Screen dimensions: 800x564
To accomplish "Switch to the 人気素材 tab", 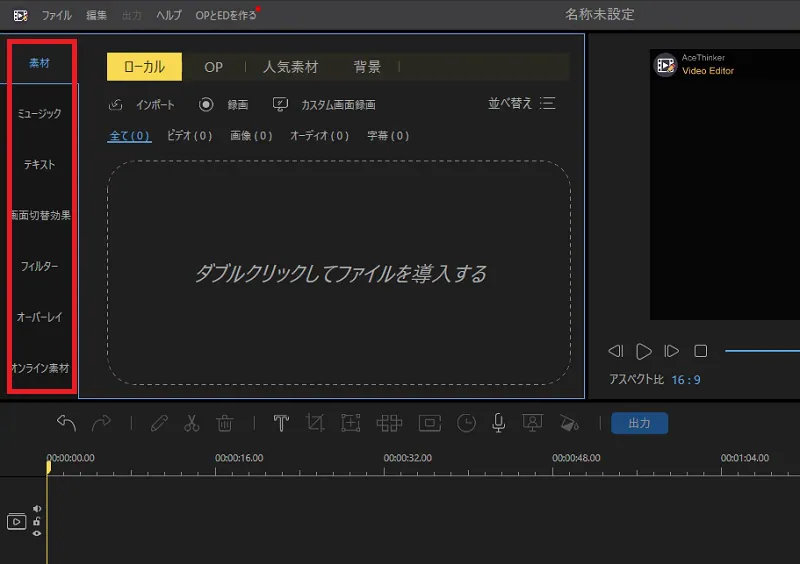I will [x=291, y=67].
